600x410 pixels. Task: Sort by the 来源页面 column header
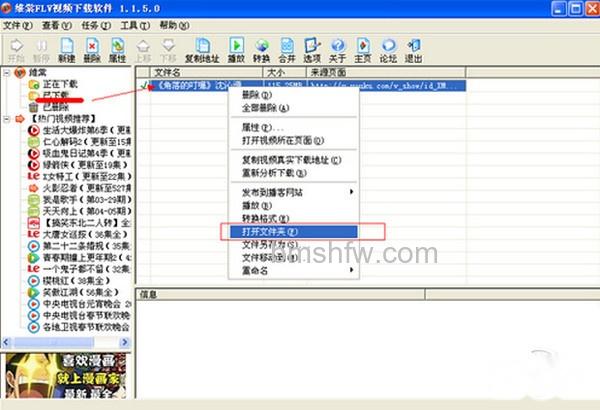click(x=386, y=72)
